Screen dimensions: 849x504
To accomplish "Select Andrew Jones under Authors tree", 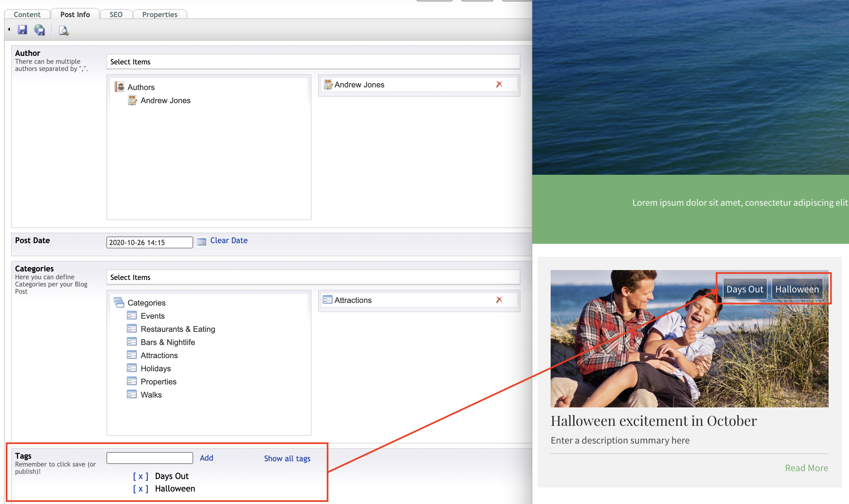I will (165, 101).
